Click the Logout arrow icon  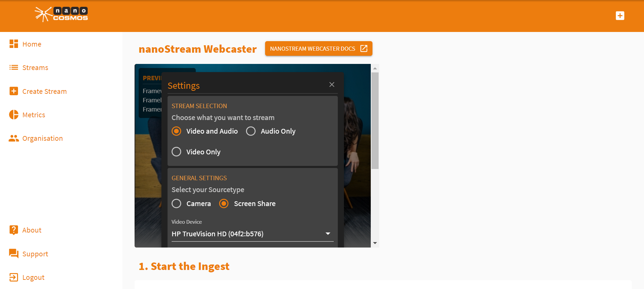14,277
